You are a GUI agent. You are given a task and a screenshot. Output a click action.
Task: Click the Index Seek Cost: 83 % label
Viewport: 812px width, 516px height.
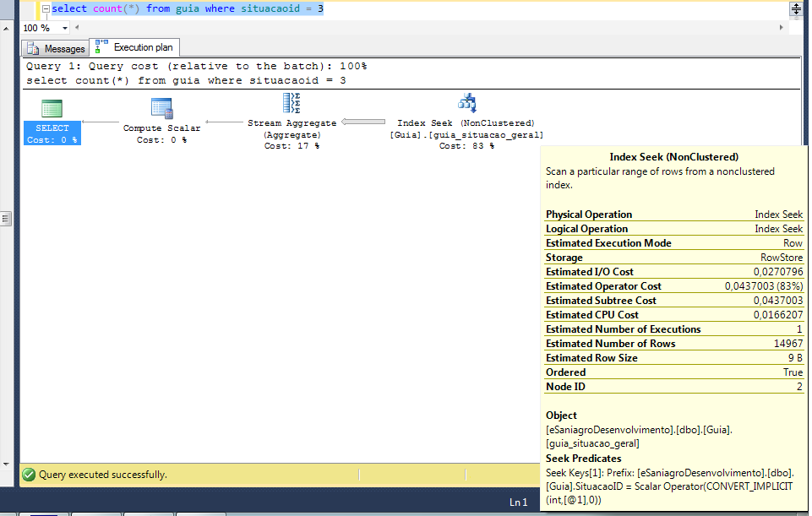click(x=466, y=146)
